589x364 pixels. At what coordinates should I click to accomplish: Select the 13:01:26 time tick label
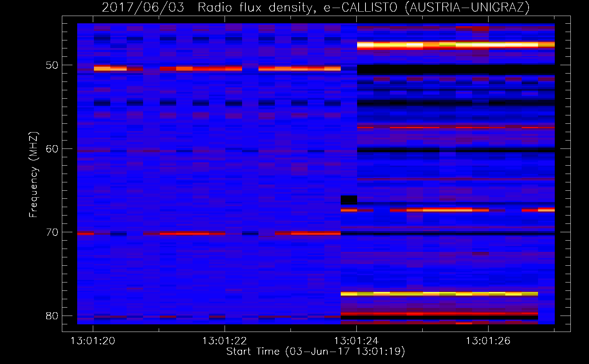point(488,341)
